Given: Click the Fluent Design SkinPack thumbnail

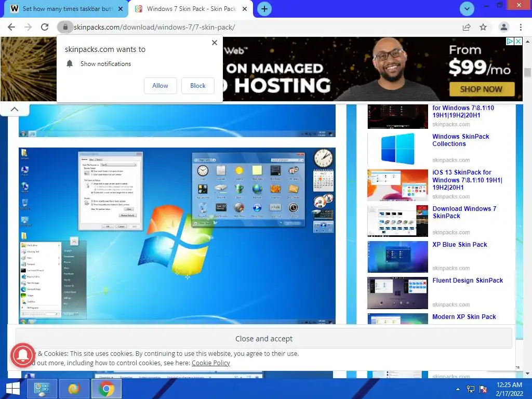Looking at the screenshot, I should 397,293.
